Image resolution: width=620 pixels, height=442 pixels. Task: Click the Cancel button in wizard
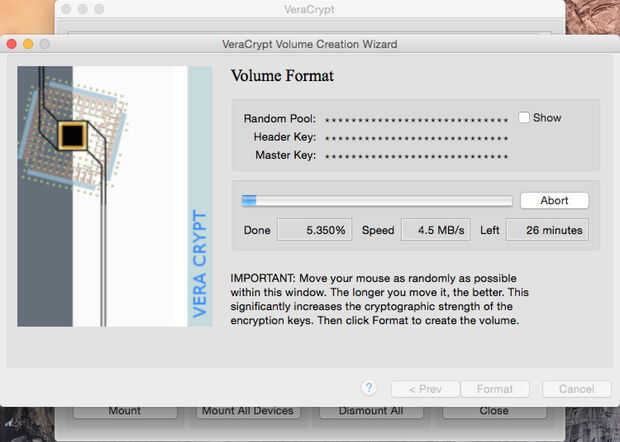coord(577,389)
